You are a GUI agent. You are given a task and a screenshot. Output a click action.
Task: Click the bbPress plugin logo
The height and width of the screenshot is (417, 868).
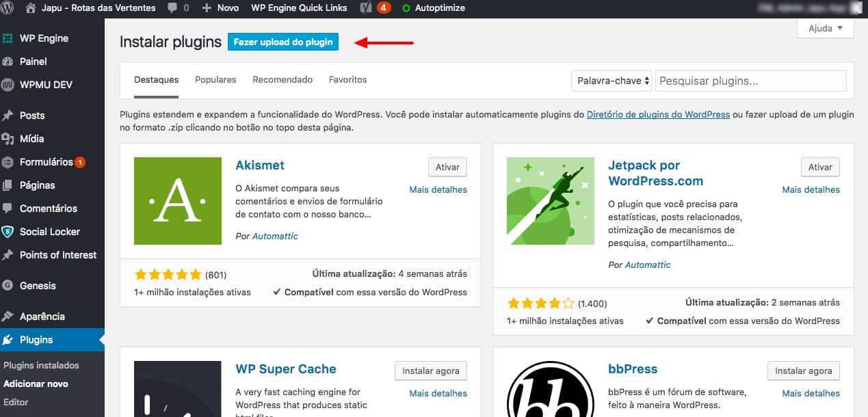pyautogui.click(x=551, y=389)
